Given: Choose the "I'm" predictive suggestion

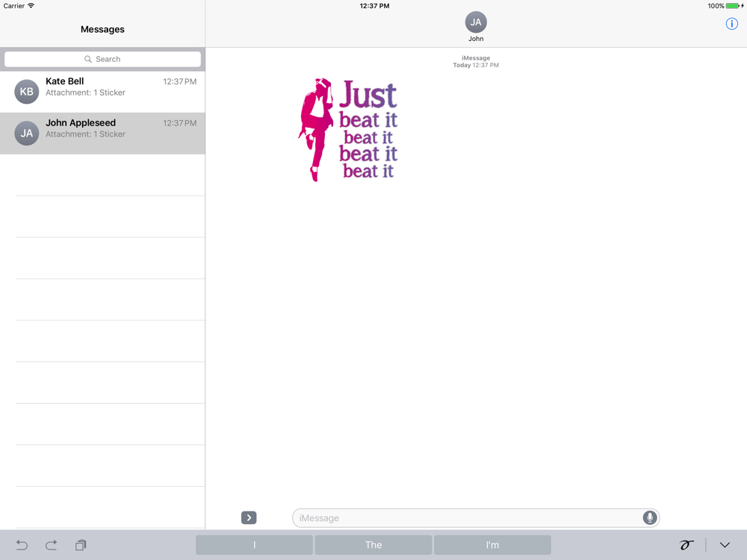Looking at the screenshot, I should (492, 545).
